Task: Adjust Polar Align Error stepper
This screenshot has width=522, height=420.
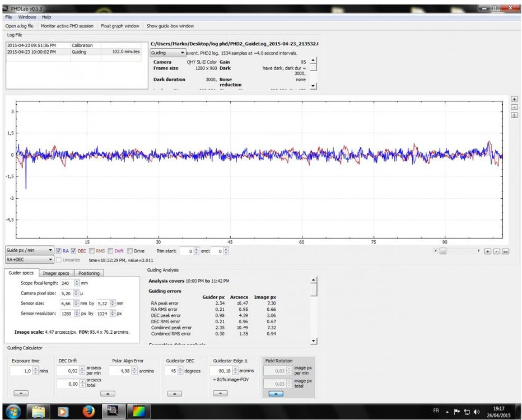Action: point(134,371)
